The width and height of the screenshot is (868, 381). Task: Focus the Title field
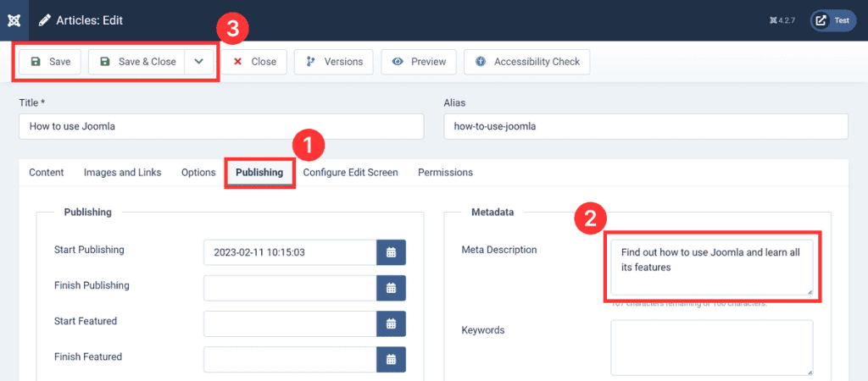(x=221, y=127)
